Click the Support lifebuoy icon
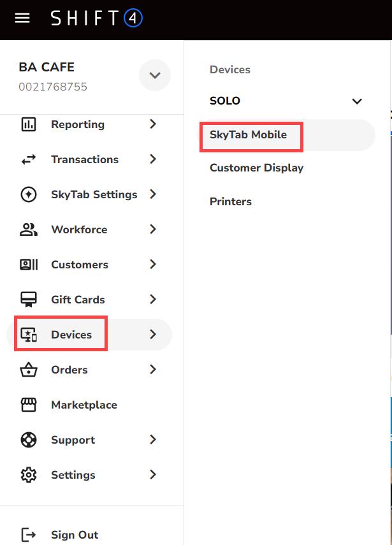 (29, 440)
